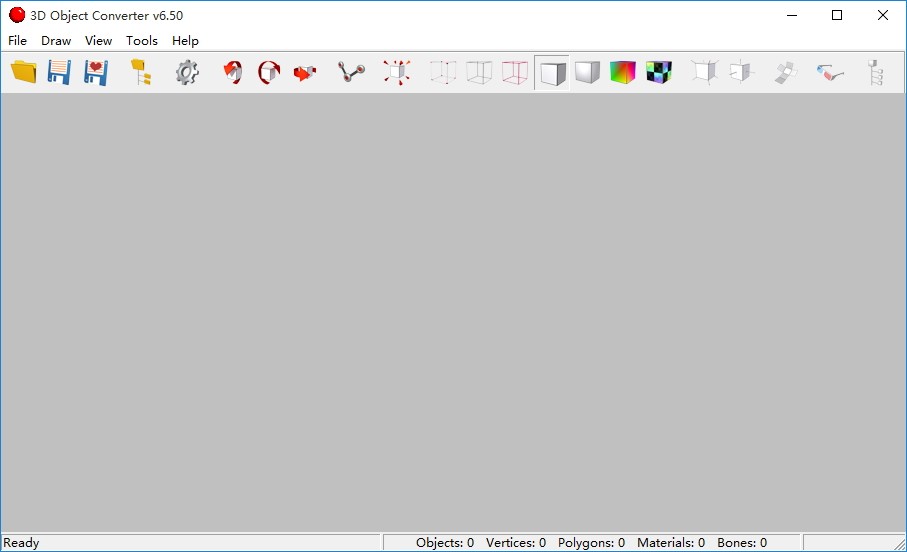Open the object hierarchy tree icon
This screenshot has height=552, width=907.
coord(876,72)
